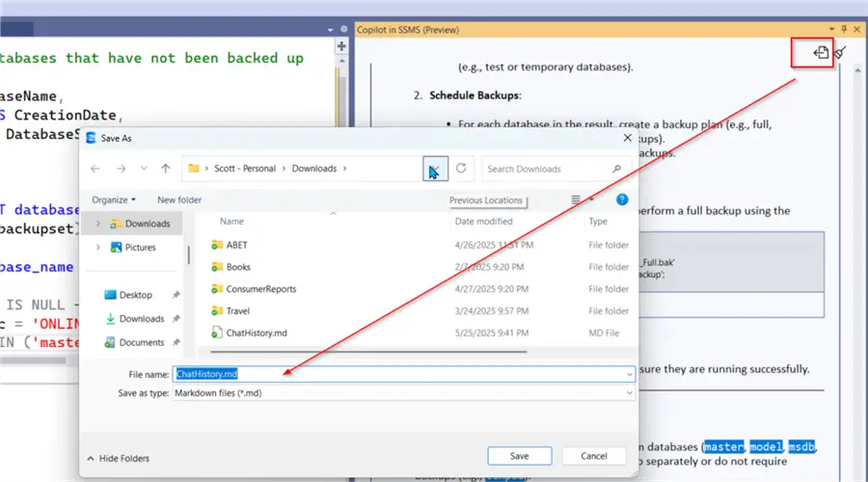Image resolution: width=868 pixels, height=482 pixels.
Task: Click the navigation pane vertical scrollbar
Action: [x=189, y=255]
